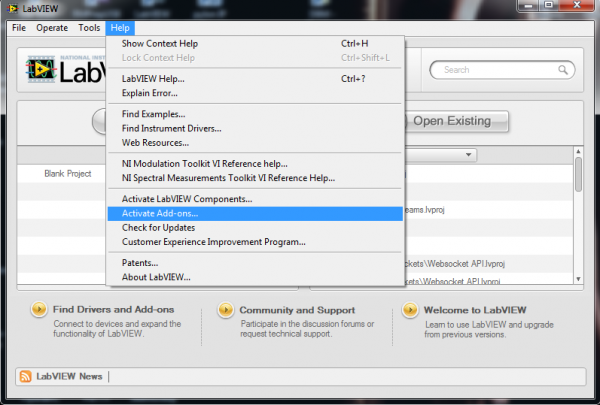Open the dropdown arrow above the file list
This screenshot has height=405, width=600.
coord(469,155)
